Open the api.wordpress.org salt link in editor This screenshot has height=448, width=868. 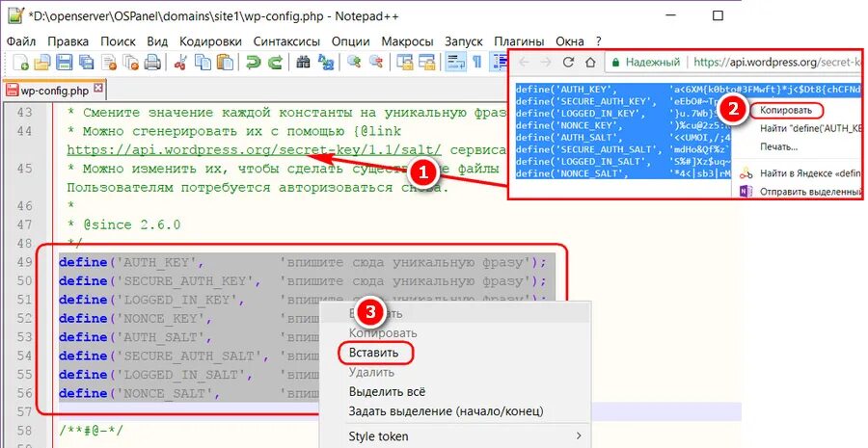pos(254,150)
